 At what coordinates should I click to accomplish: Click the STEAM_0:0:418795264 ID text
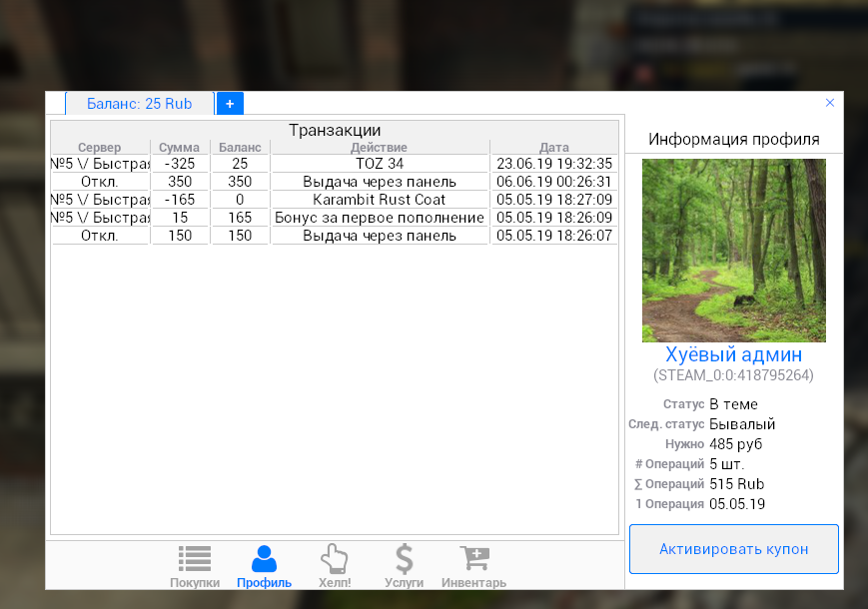(733, 376)
